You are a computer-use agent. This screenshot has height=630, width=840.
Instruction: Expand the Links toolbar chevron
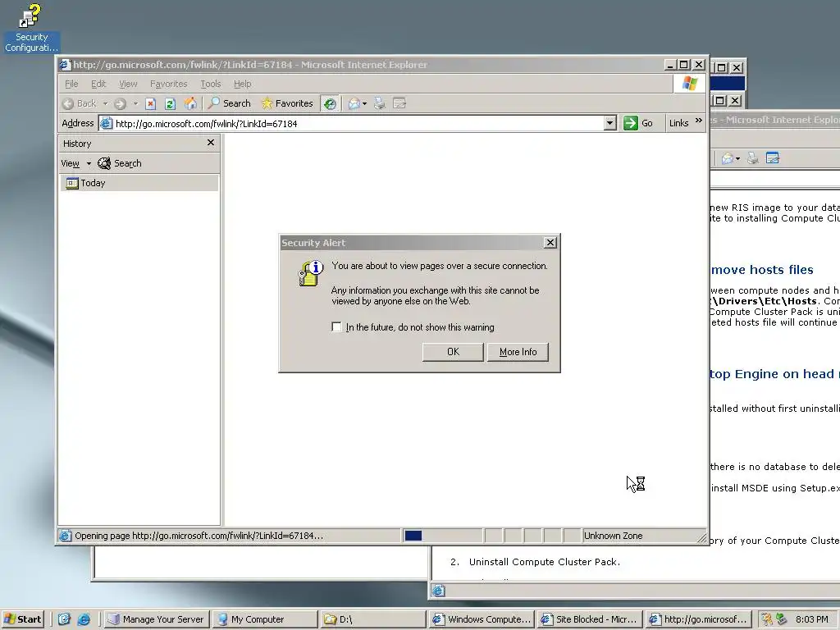tap(699, 121)
